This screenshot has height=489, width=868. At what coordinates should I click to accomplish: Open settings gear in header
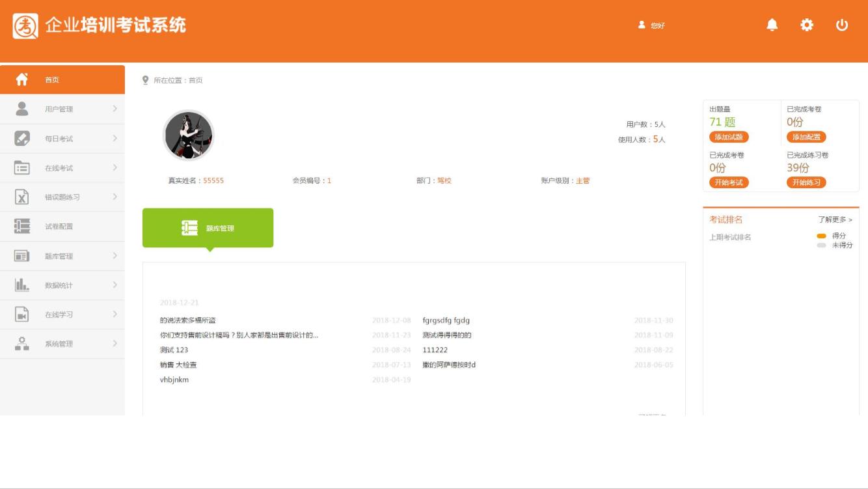point(807,25)
